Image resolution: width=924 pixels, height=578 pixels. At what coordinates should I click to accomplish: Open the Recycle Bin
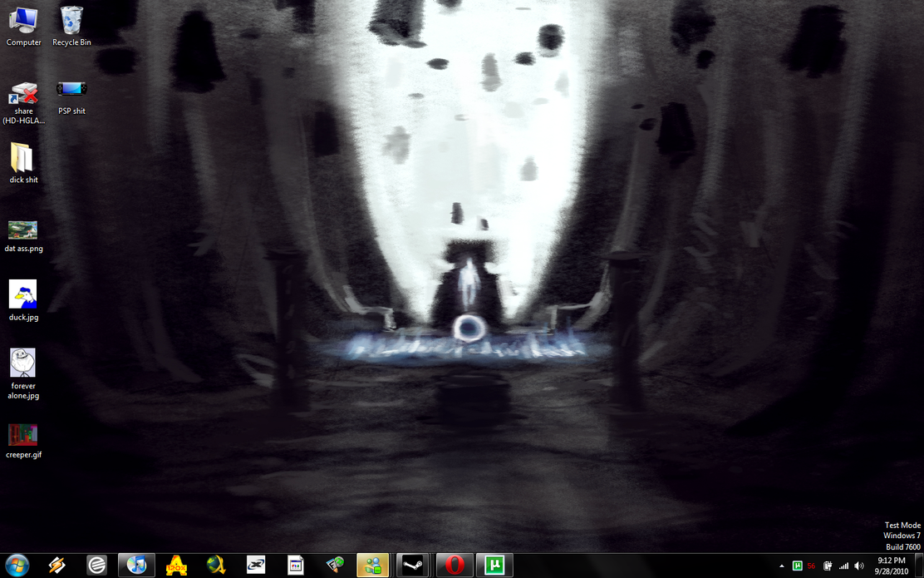(71, 27)
